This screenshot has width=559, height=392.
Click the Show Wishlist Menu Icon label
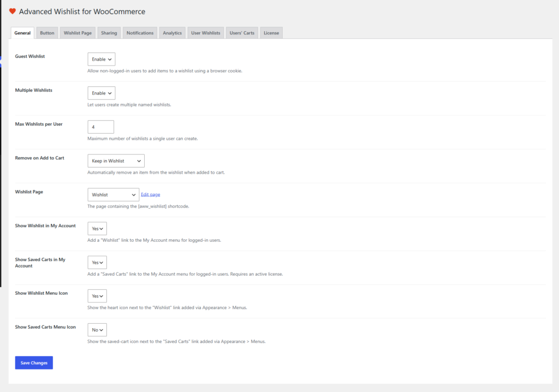[41, 293]
